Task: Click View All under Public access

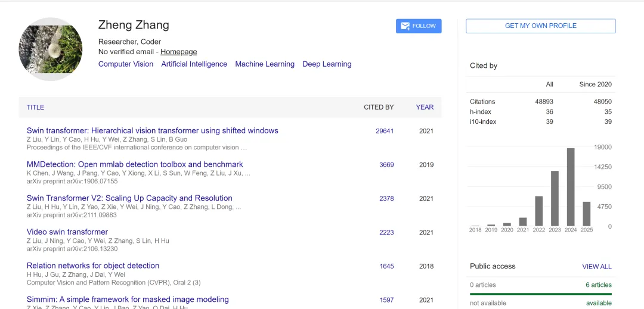Action: point(597,266)
